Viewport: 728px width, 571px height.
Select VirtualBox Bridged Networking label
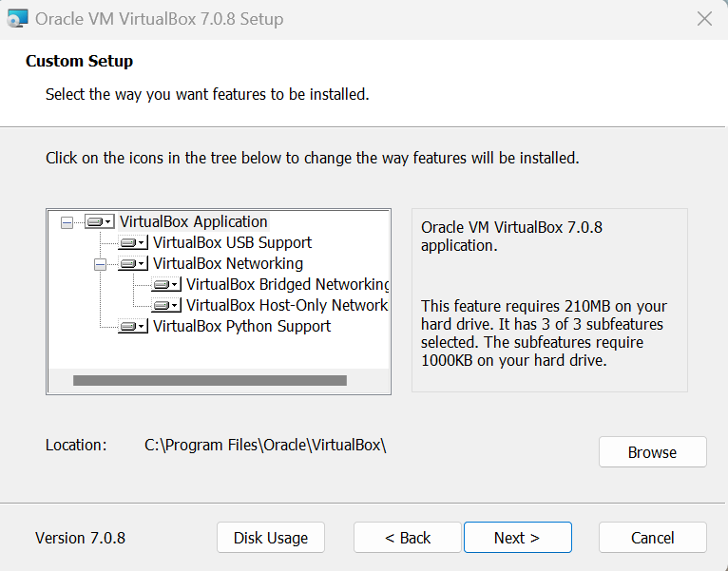(x=287, y=285)
